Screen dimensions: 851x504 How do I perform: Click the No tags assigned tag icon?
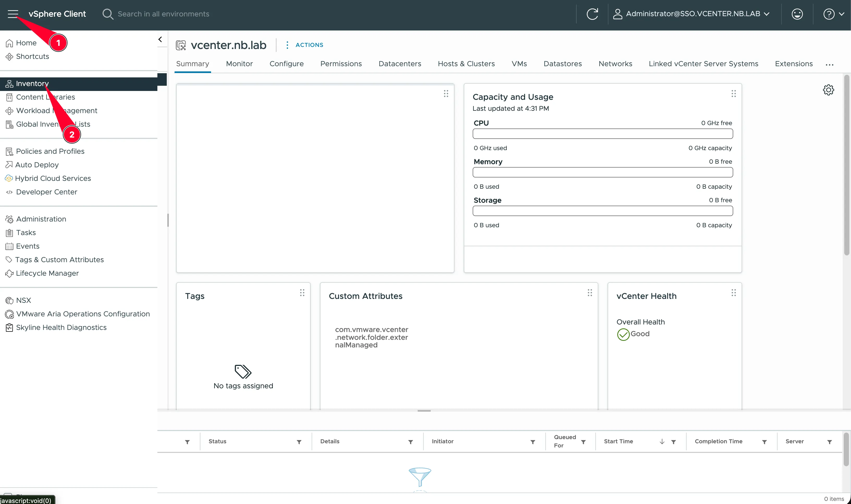coord(243,372)
